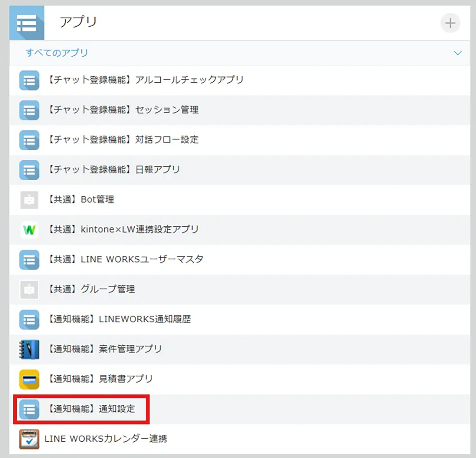This screenshot has height=458, width=476.
Task: Click robot icon for グループ管理
Action: (x=29, y=290)
